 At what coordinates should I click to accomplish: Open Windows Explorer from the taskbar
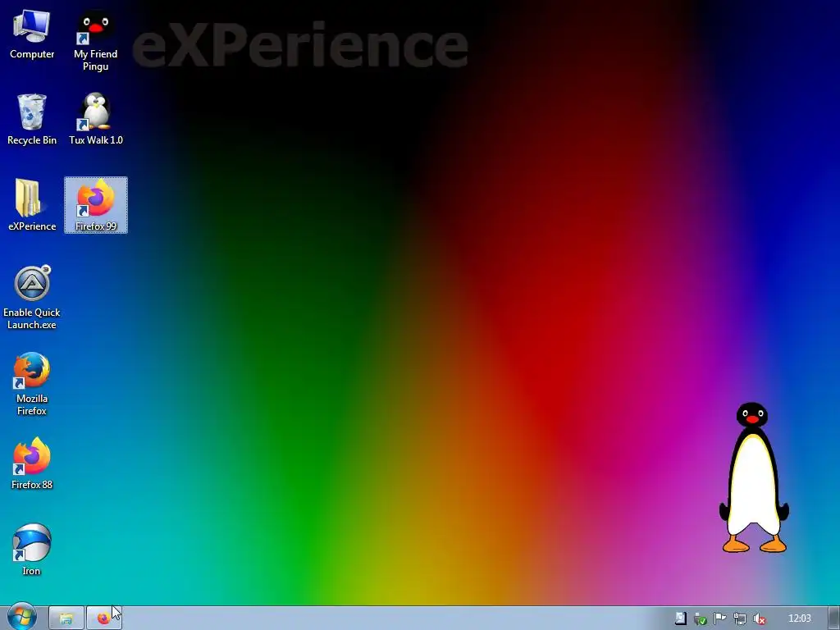[66, 619]
